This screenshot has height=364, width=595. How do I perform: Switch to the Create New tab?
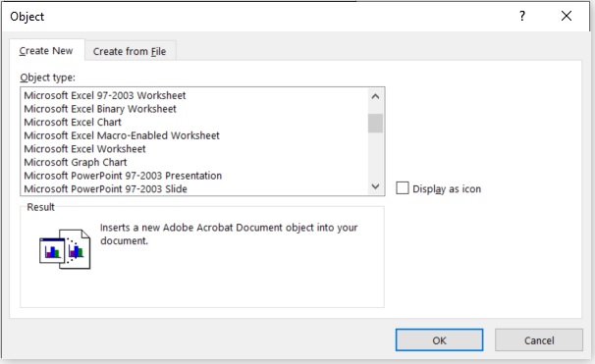pyautogui.click(x=46, y=51)
